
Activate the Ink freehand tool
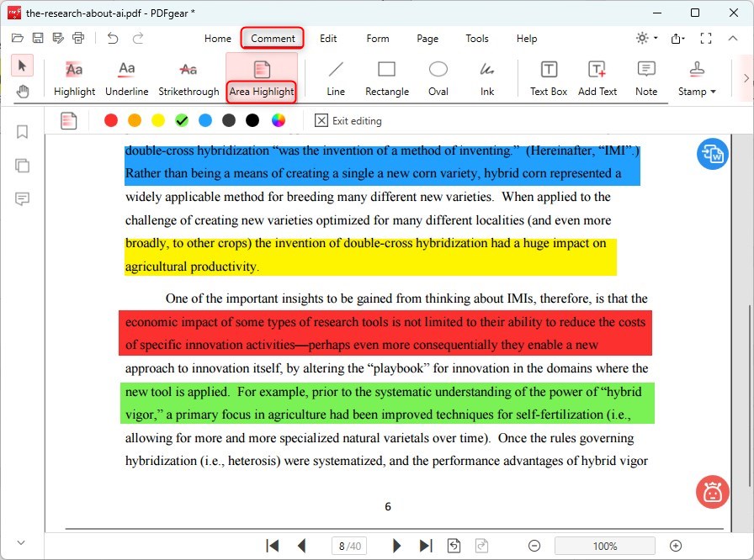coord(486,78)
